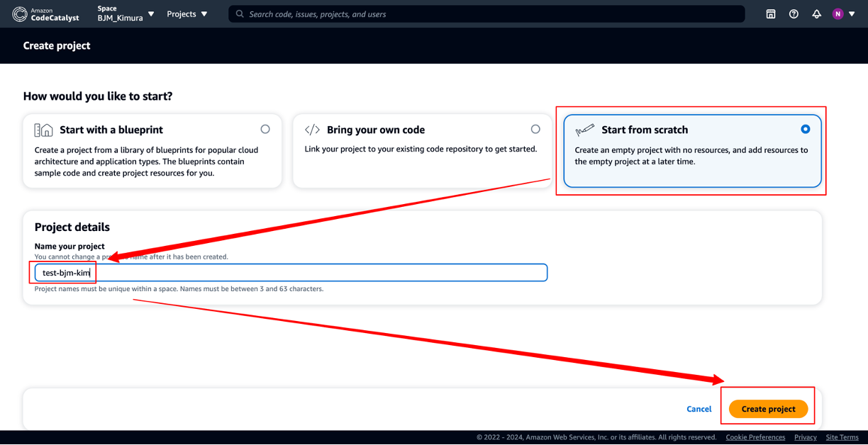868x445 pixels.
Task: Expand the user account dropdown arrow
Action: click(x=852, y=14)
